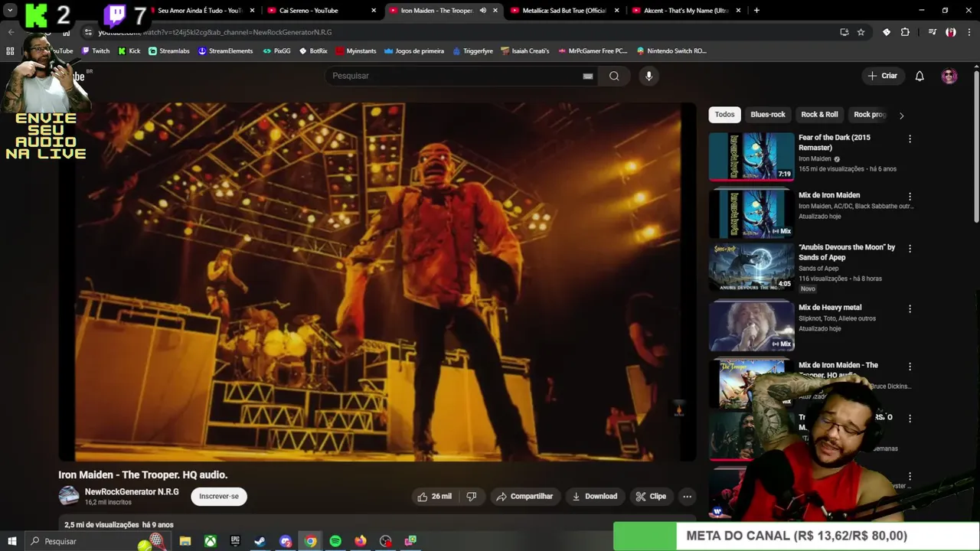980x551 pixels.
Task: Open bookmarks apps grid icon
Action: coord(10,51)
